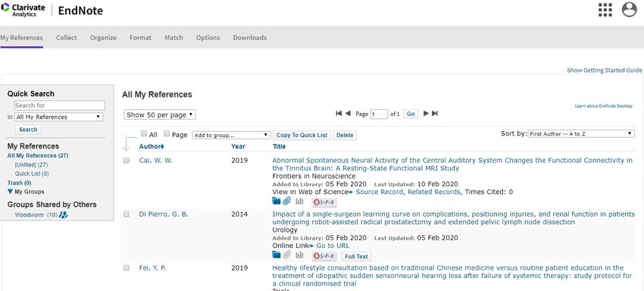Click S-F-X button for Cai reference
This screenshot has width=644, height=291.
tap(324, 202)
